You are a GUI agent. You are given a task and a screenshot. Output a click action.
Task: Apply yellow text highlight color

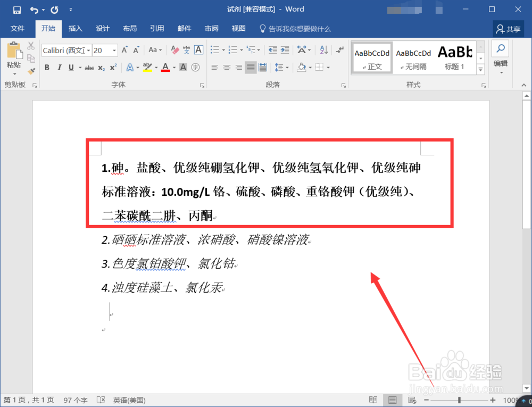pyautogui.click(x=146, y=67)
